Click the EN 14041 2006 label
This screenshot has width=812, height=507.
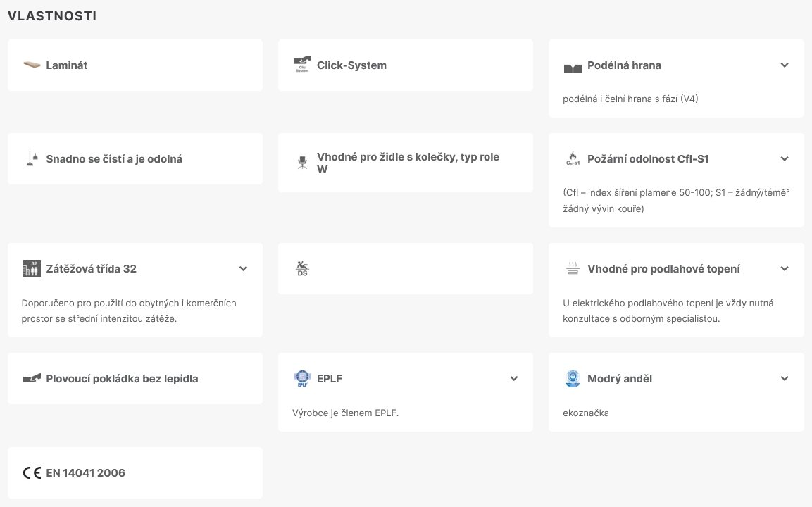[85, 473]
